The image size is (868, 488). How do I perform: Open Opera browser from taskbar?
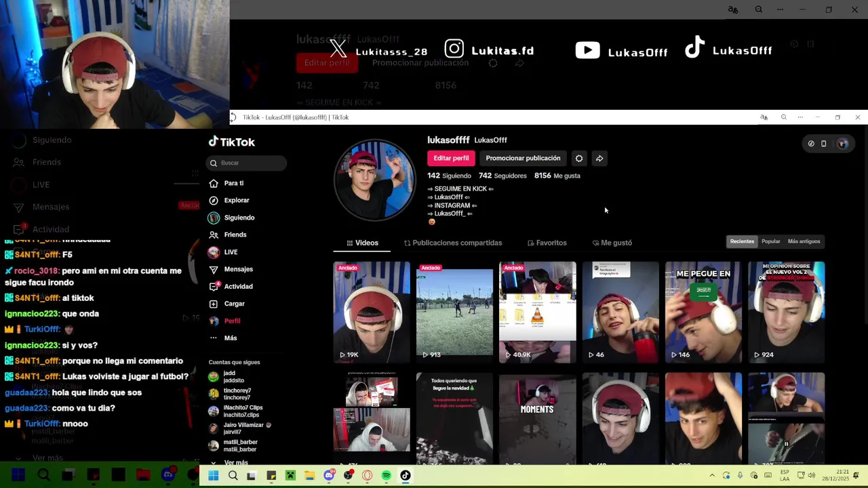[x=367, y=476]
